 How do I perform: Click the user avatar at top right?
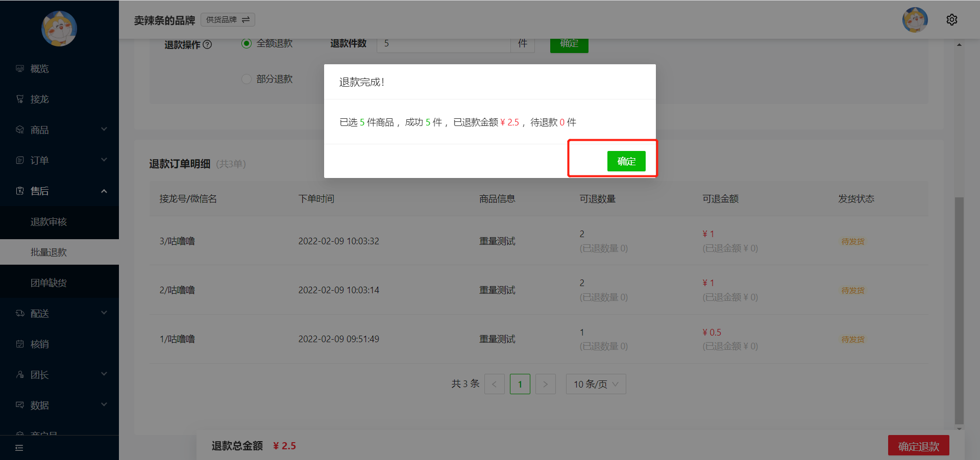[915, 20]
